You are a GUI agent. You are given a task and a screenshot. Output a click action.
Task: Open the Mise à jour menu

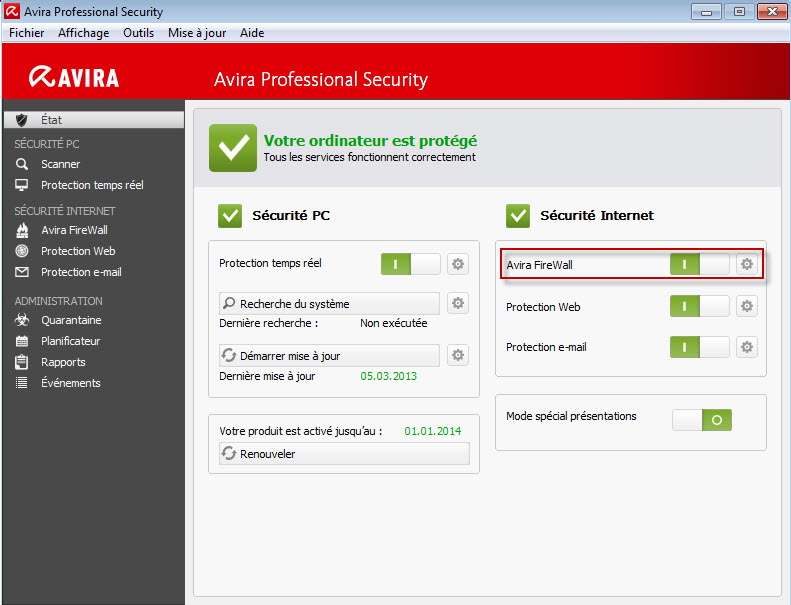point(197,33)
